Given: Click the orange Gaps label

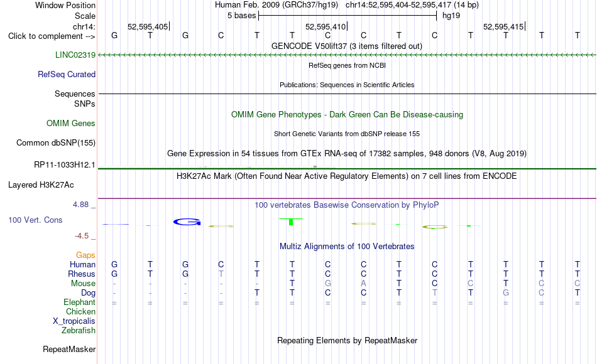Looking at the screenshot, I should (x=85, y=255).
